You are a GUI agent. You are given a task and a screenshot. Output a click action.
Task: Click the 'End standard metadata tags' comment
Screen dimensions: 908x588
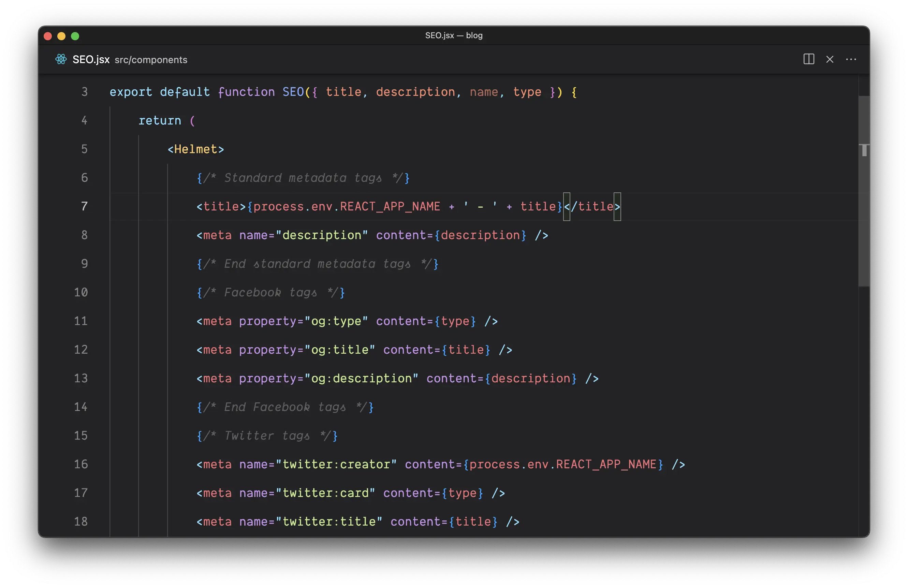[318, 264]
